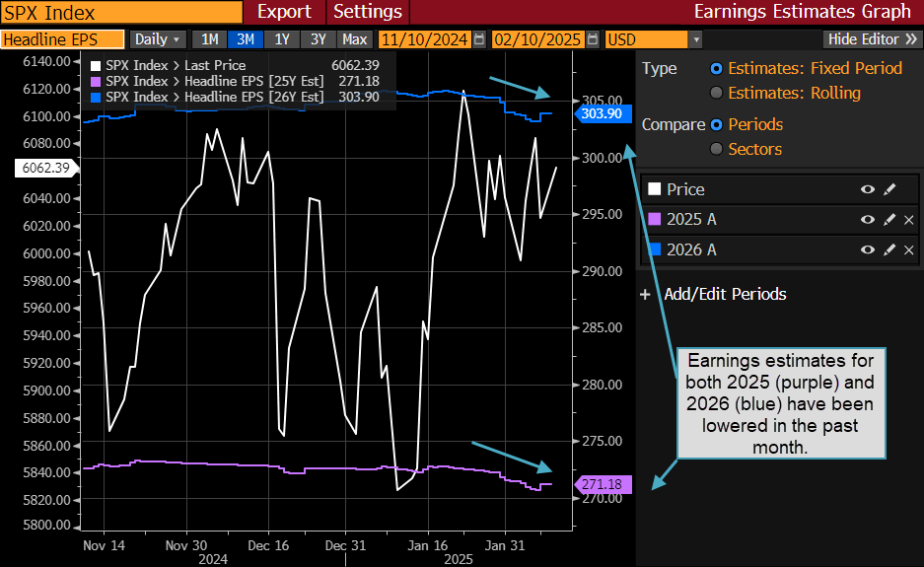Switch to the 1Y time range
This screenshot has height=567, width=924.
coord(282,39)
